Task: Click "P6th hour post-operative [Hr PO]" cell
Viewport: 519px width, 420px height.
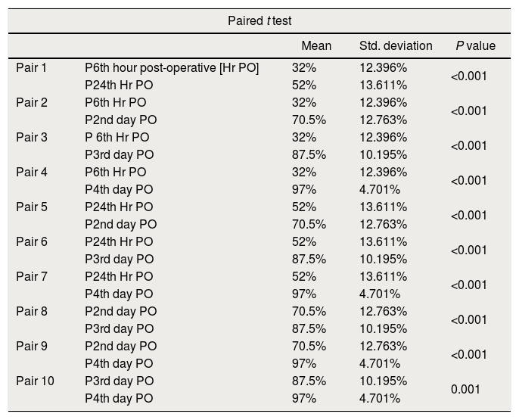Action: point(172,68)
